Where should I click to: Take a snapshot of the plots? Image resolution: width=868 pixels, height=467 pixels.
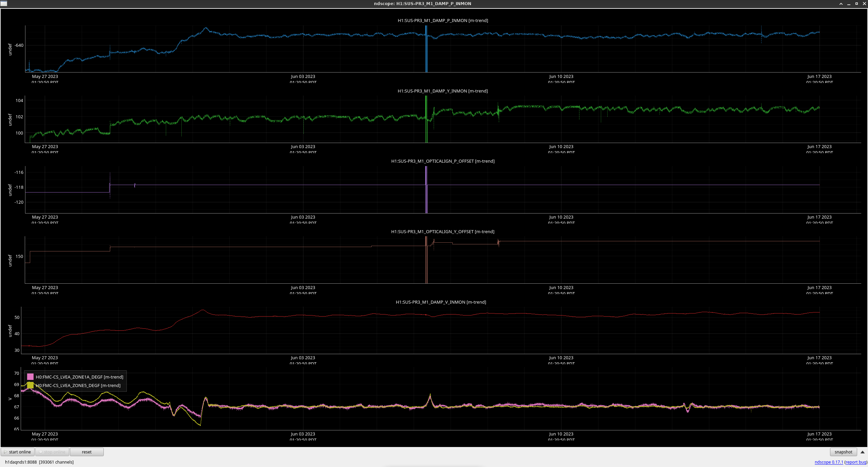click(x=843, y=452)
